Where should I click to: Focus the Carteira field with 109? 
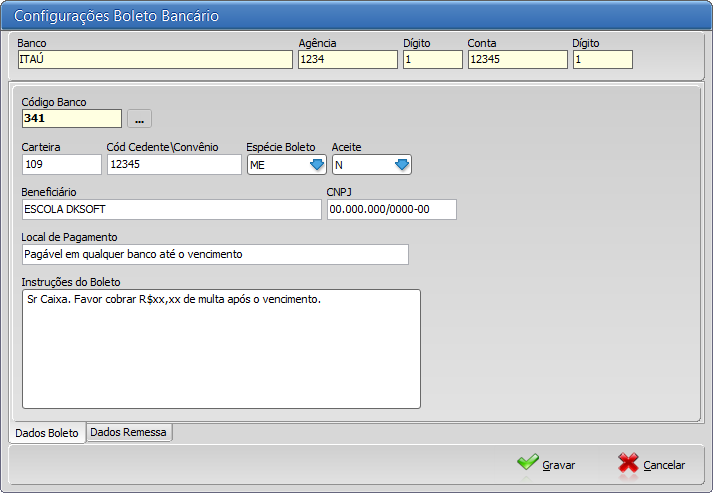[61, 164]
